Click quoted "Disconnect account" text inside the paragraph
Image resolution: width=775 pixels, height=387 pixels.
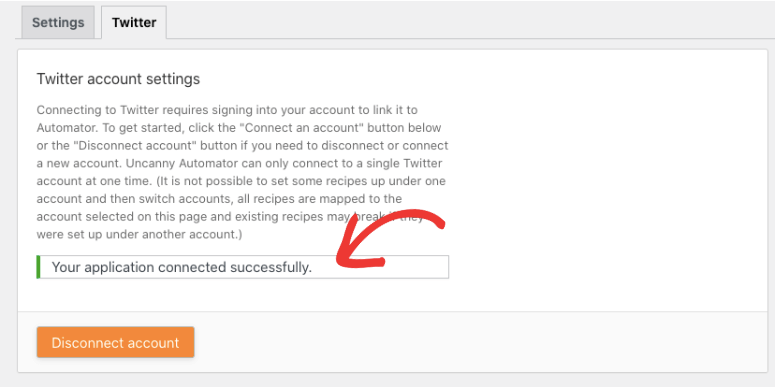point(133,146)
